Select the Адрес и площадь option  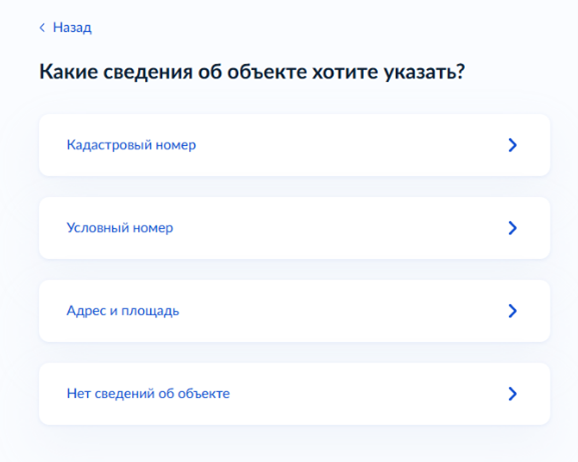point(295,311)
